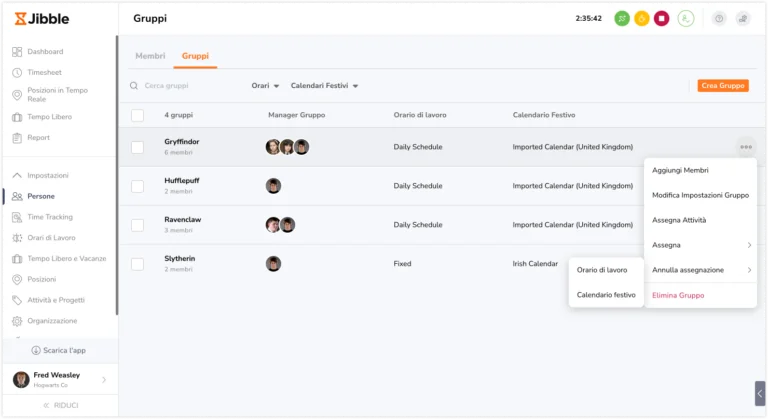
Task: Click Slytherin manager avatar
Action: (x=273, y=264)
